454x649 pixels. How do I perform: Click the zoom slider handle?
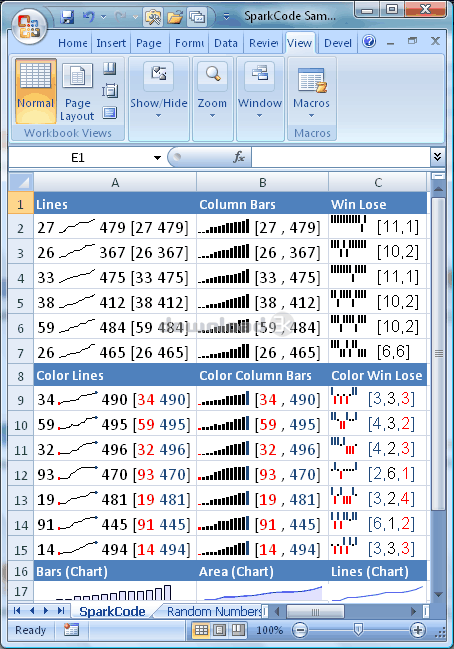coord(358,630)
